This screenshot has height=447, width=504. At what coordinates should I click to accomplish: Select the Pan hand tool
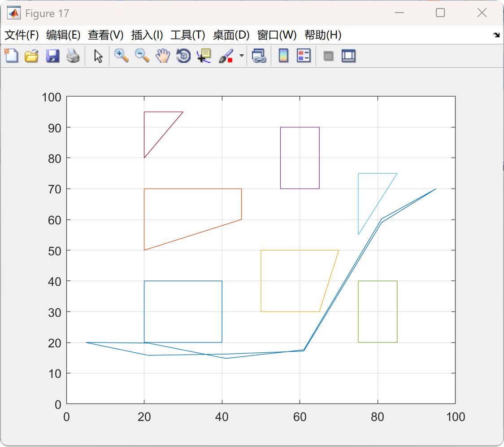(163, 56)
